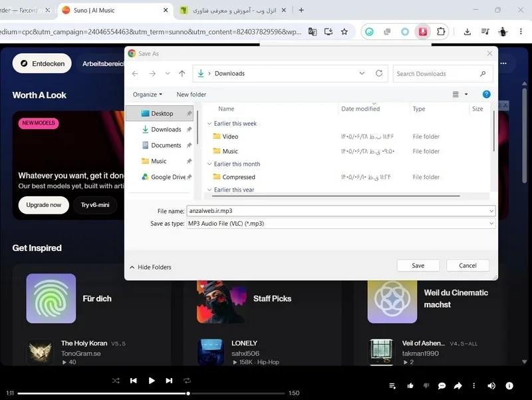Image resolution: width=532 pixels, height=400 pixels.
Task: Open the Chrome three-dot menu
Action: pos(521,31)
